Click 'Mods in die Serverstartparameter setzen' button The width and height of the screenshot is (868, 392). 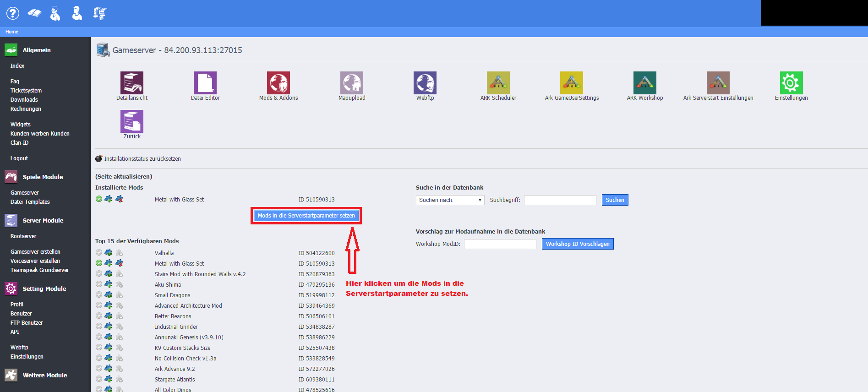pos(306,216)
